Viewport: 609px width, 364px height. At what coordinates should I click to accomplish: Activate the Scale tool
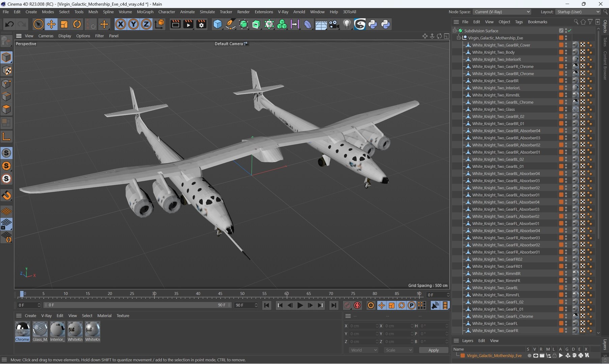(64, 24)
